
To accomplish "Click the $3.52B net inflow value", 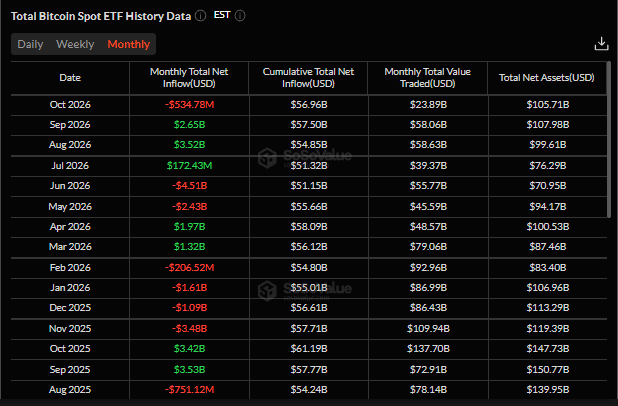I will [x=190, y=145].
